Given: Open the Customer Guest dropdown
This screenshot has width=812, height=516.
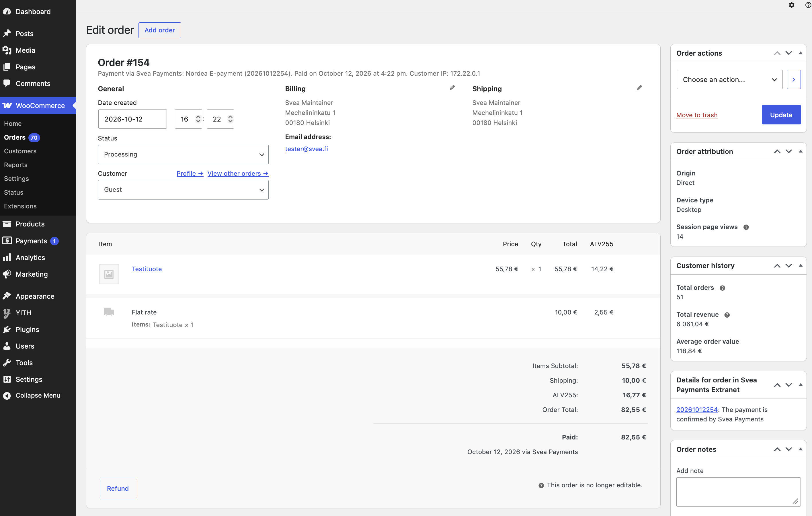Looking at the screenshot, I should [x=183, y=190].
